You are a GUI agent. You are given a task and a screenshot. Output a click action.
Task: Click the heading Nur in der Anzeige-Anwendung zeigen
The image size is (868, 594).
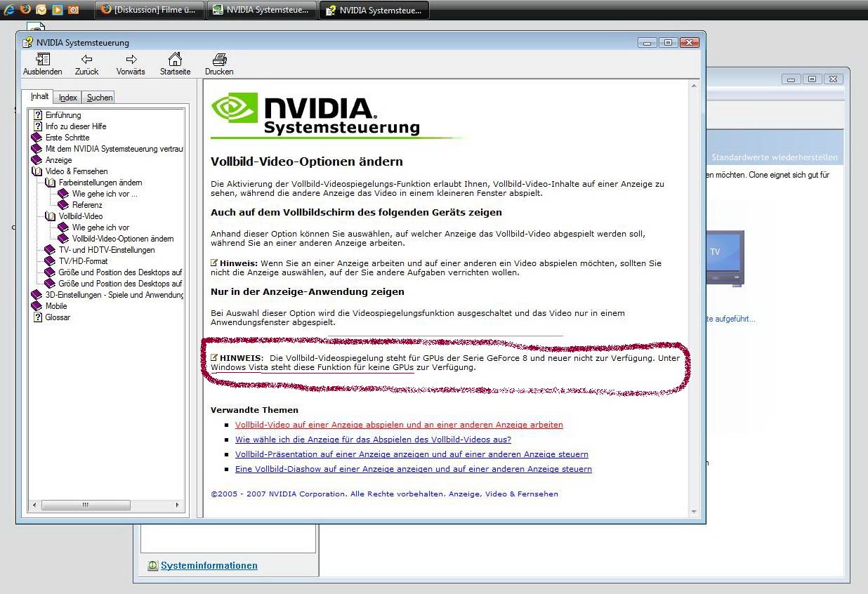point(308,291)
